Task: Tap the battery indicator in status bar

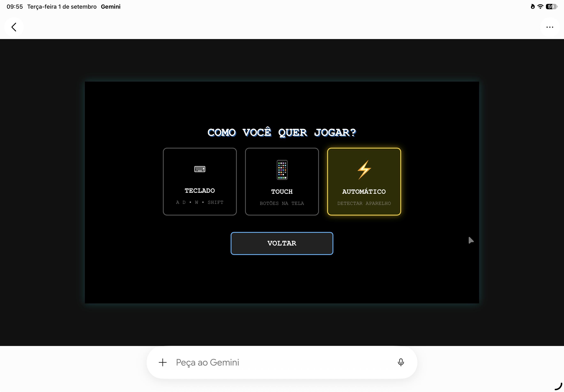Action: point(551,7)
